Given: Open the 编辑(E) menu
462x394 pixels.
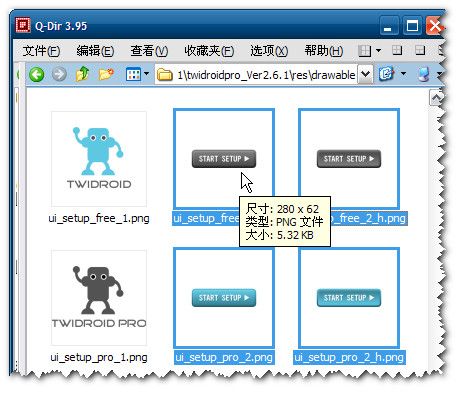Looking at the screenshot, I should pyautogui.click(x=95, y=51).
